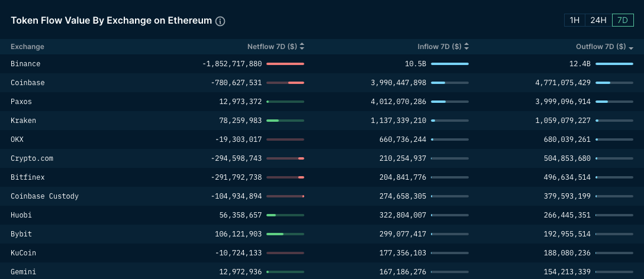
Task: Click Coinbase blue inflow bar
Action: point(450,83)
